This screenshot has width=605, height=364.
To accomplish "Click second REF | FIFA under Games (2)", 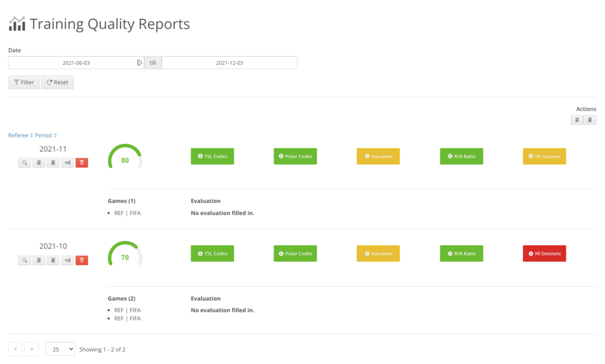I will 128,318.
